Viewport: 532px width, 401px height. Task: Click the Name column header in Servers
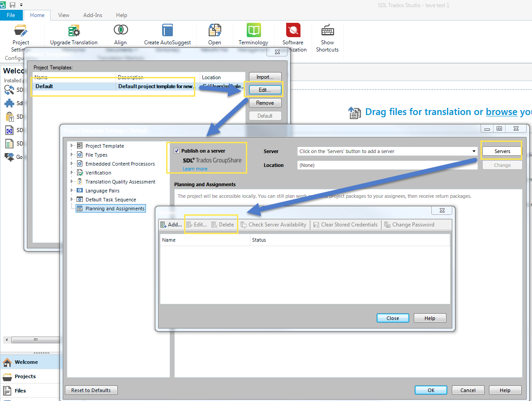pos(205,239)
